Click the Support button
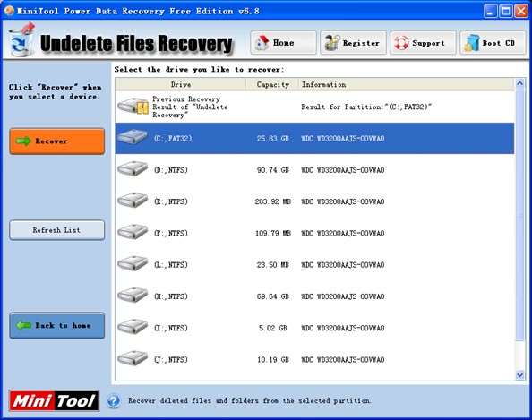The image size is (532, 420). (x=423, y=43)
